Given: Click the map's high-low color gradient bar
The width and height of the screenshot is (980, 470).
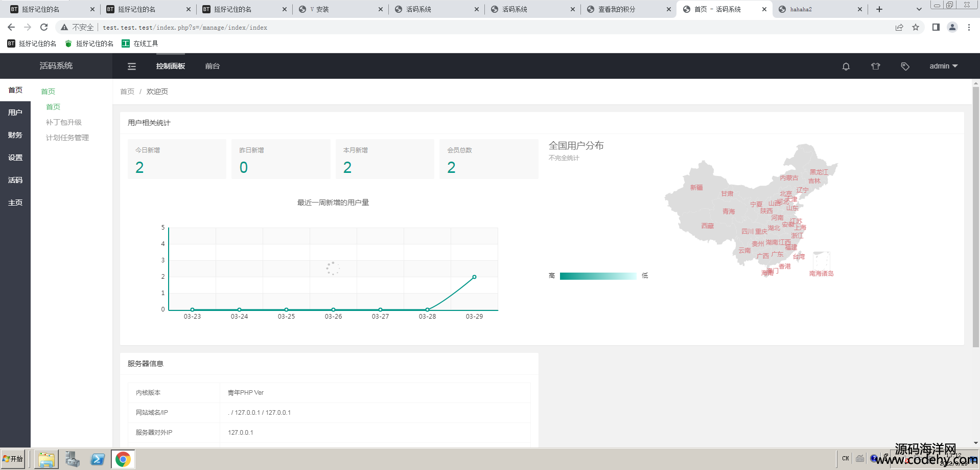Looking at the screenshot, I should pyautogui.click(x=598, y=276).
